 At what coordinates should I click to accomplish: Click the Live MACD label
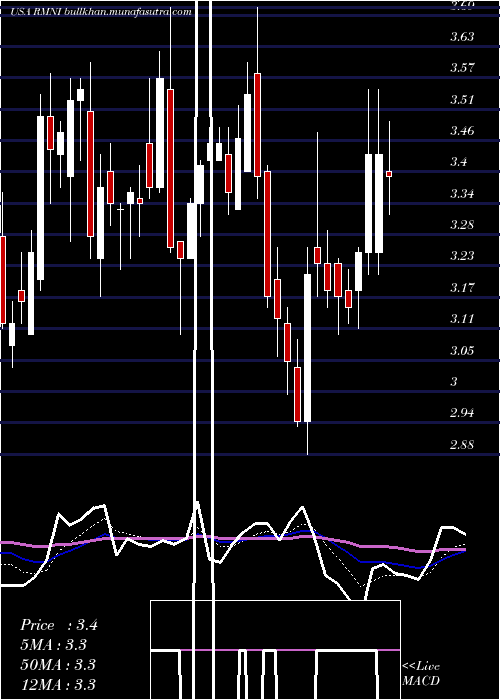point(421,674)
